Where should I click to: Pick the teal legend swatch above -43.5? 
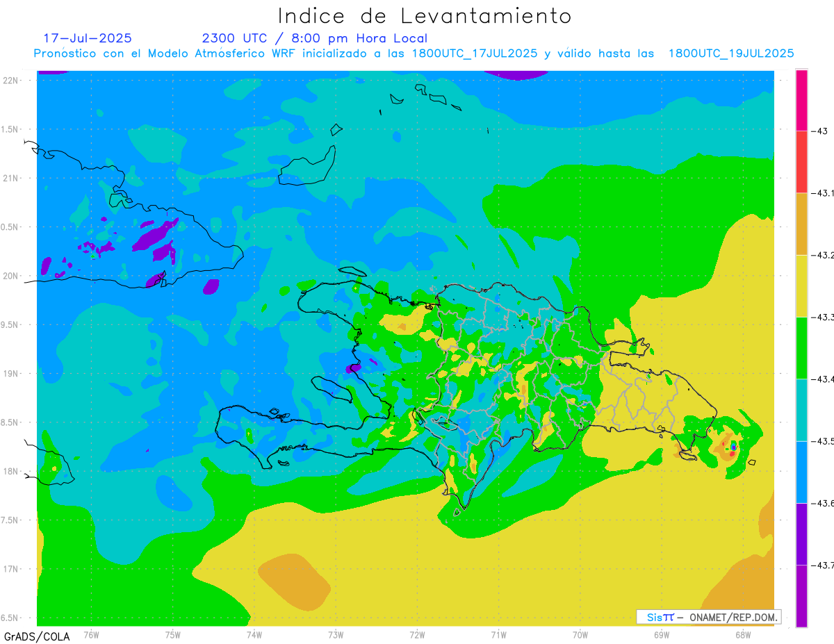(x=801, y=410)
